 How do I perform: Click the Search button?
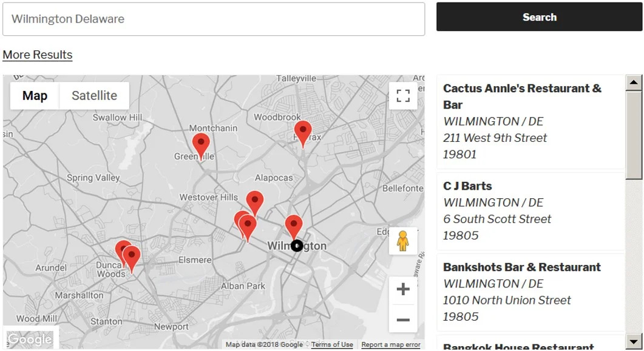pos(539,17)
